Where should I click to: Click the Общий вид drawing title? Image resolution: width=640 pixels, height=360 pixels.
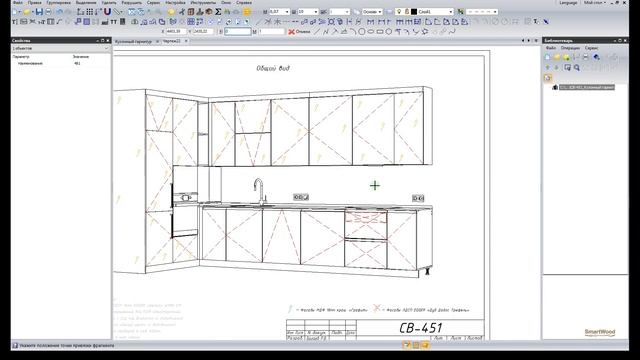pyautogui.click(x=273, y=68)
